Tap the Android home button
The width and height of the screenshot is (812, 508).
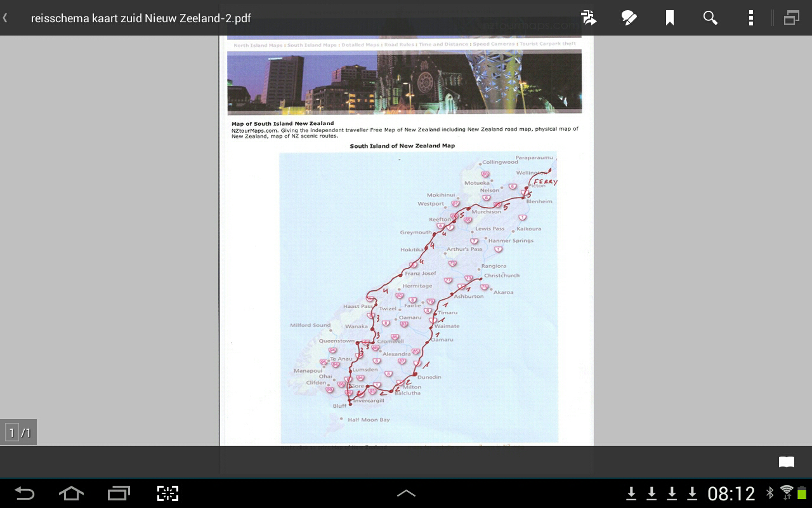click(x=71, y=493)
